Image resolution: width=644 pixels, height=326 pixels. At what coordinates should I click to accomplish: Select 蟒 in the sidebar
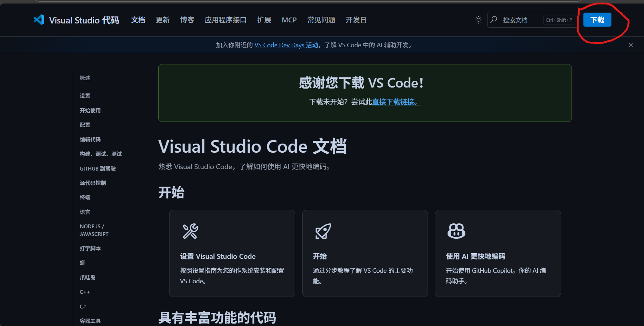[x=82, y=263]
